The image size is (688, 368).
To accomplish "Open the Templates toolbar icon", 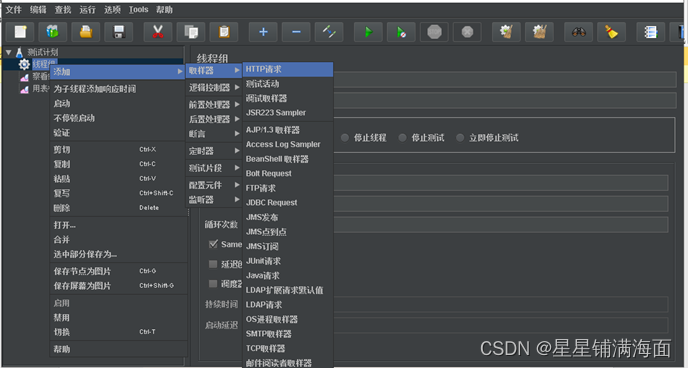I will 53,32.
